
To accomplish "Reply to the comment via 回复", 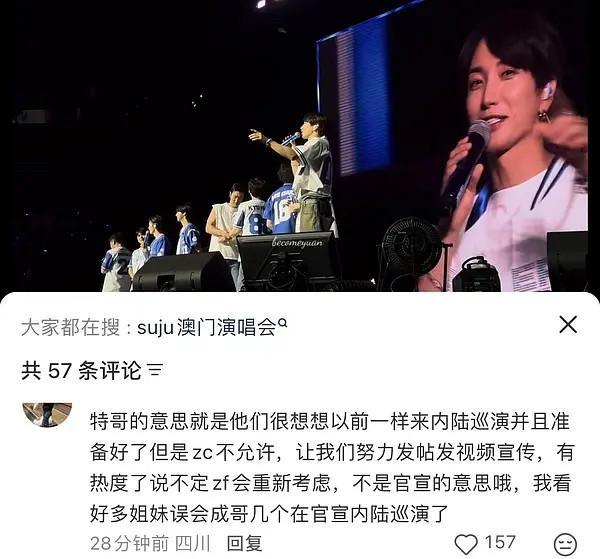I will (x=245, y=543).
